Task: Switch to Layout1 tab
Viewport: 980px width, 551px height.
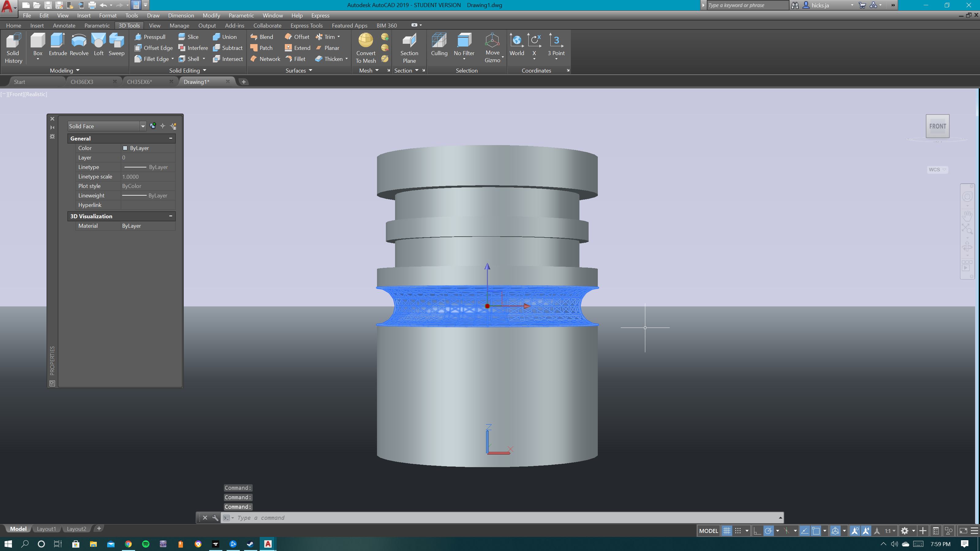Action: coord(47,529)
